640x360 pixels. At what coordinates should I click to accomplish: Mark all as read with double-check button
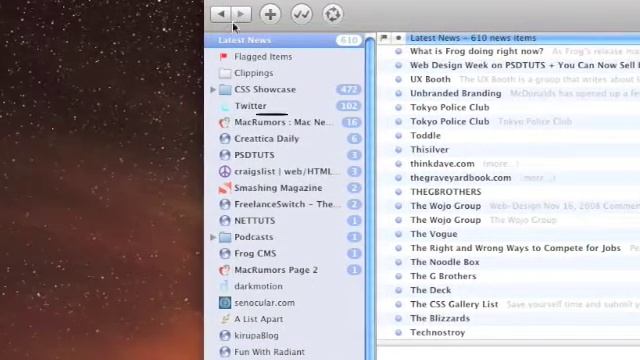point(302,14)
